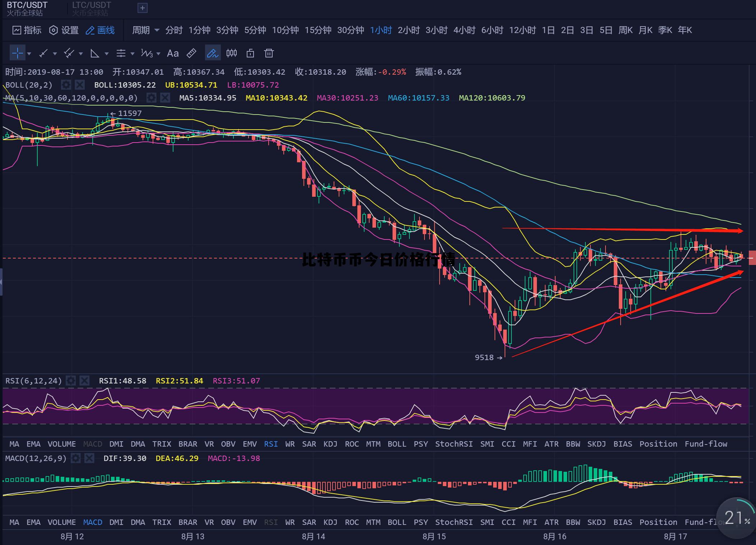The width and height of the screenshot is (756, 545).
Task: Switch to the BTC/USDT chart tab
Action: [x=27, y=9]
